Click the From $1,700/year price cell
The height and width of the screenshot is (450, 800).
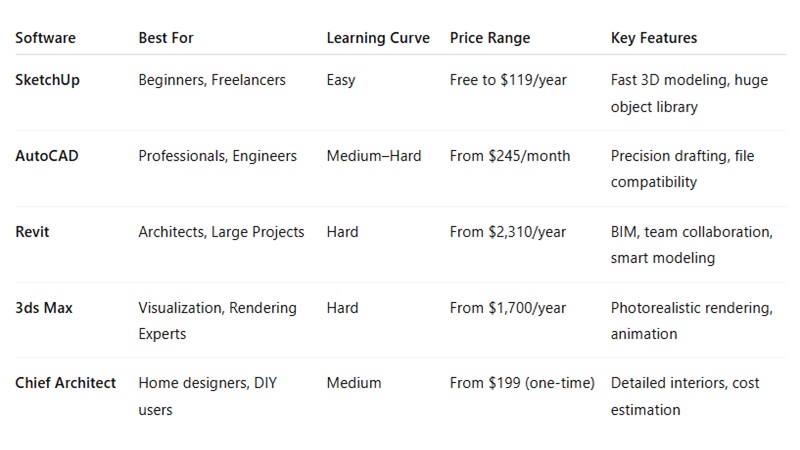508,308
